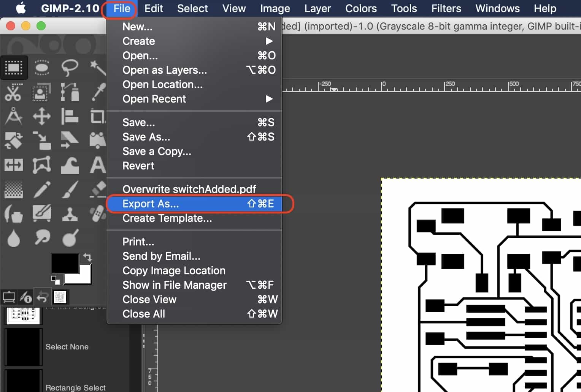Select the Rectangle Select tool in toolbox
The height and width of the screenshot is (392, 581).
[14, 68]
